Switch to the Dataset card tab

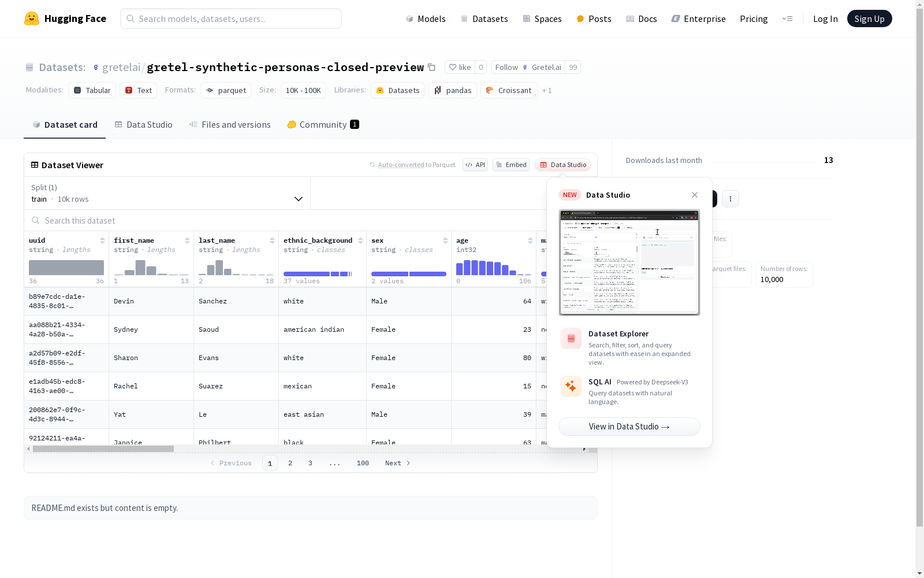tap(65, 125)
